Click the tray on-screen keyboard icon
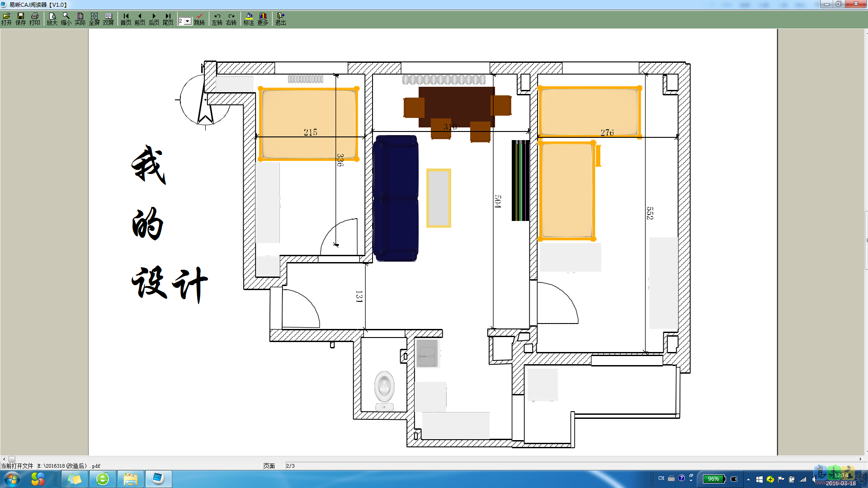The image size is (868, 488). 671,479
